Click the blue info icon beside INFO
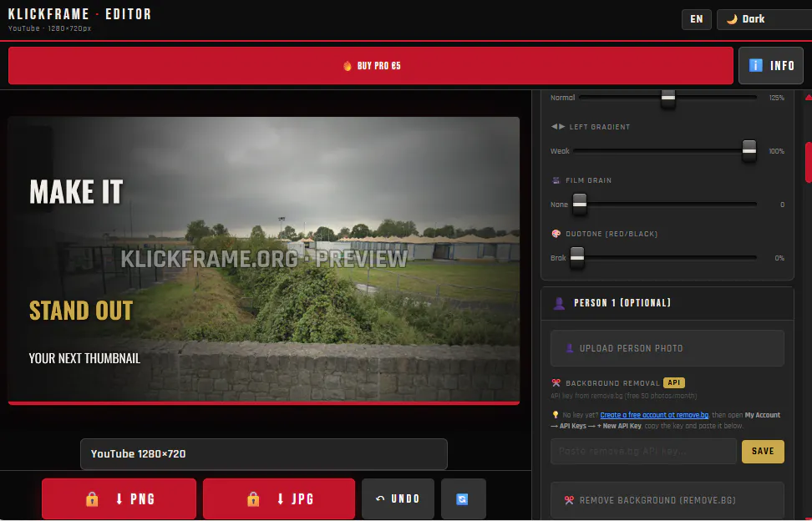This screenshot has height=521, width=812. [x=755, y=65]
